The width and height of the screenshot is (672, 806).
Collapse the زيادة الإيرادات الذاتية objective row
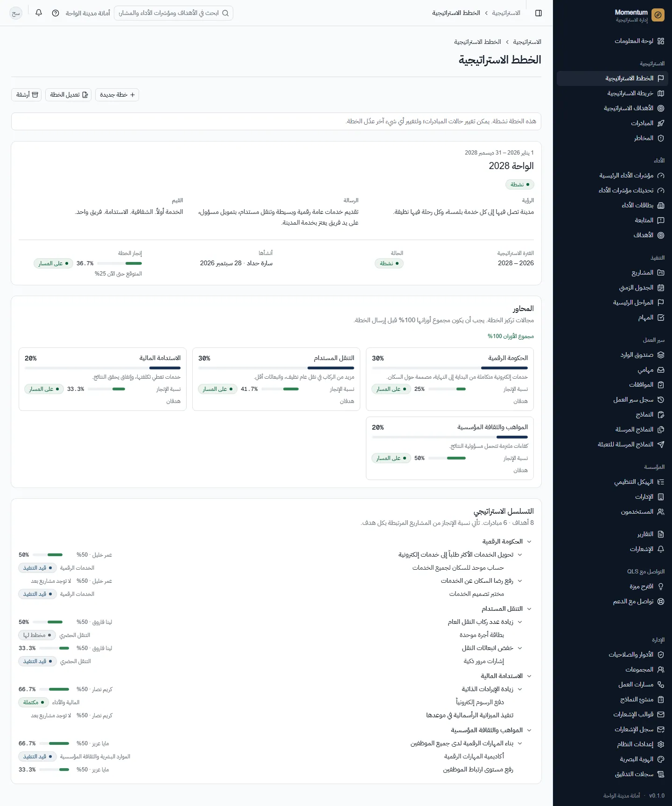point(520,689)
